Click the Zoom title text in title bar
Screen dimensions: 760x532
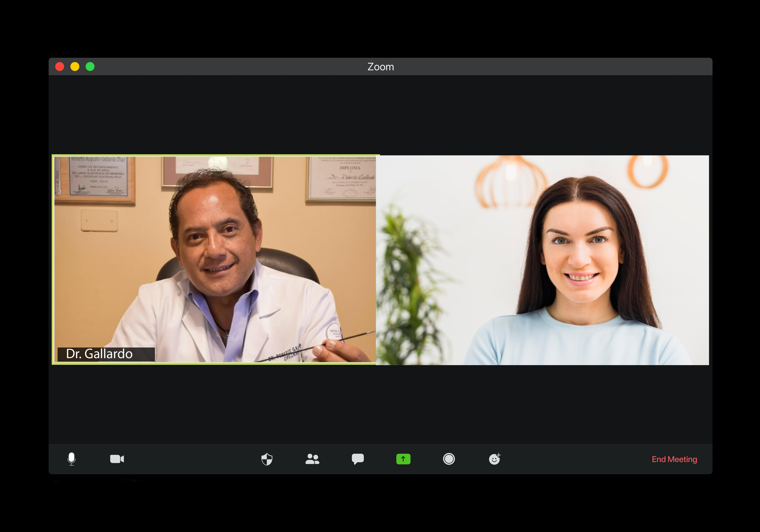click(x=381, y=66)
